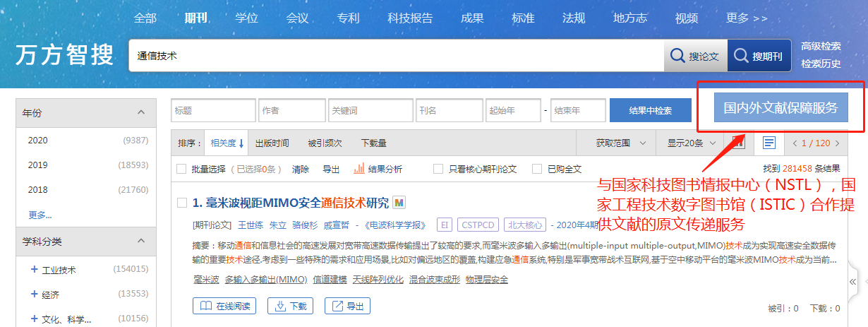Sort results by 被引频次
The height and width of the screenshot is (327, 868).
pos(325,143)
